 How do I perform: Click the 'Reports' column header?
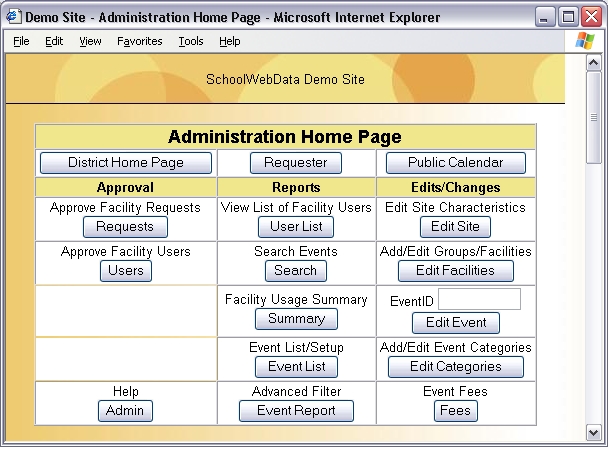point(296,188)
